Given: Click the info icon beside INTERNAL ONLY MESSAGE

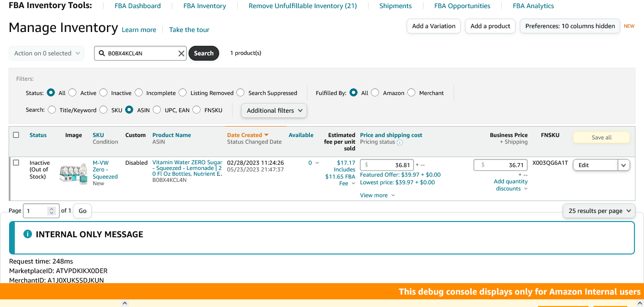Looking at the screenshot, I should pos(28,234).
